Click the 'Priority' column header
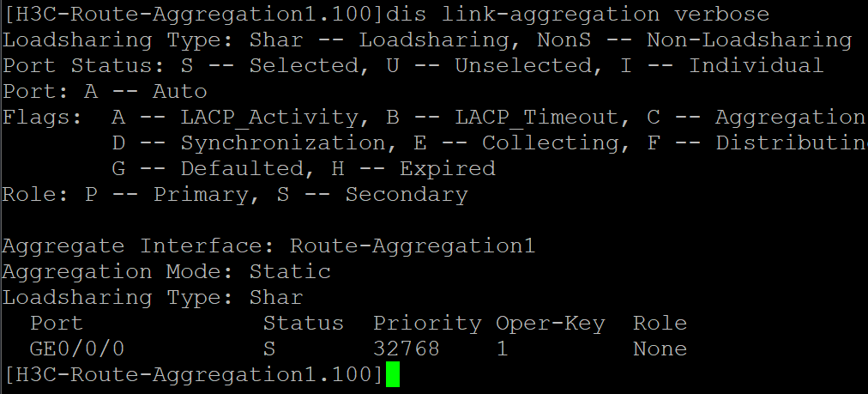The width and height of the screenshot is (868, 394). [427, 324]
